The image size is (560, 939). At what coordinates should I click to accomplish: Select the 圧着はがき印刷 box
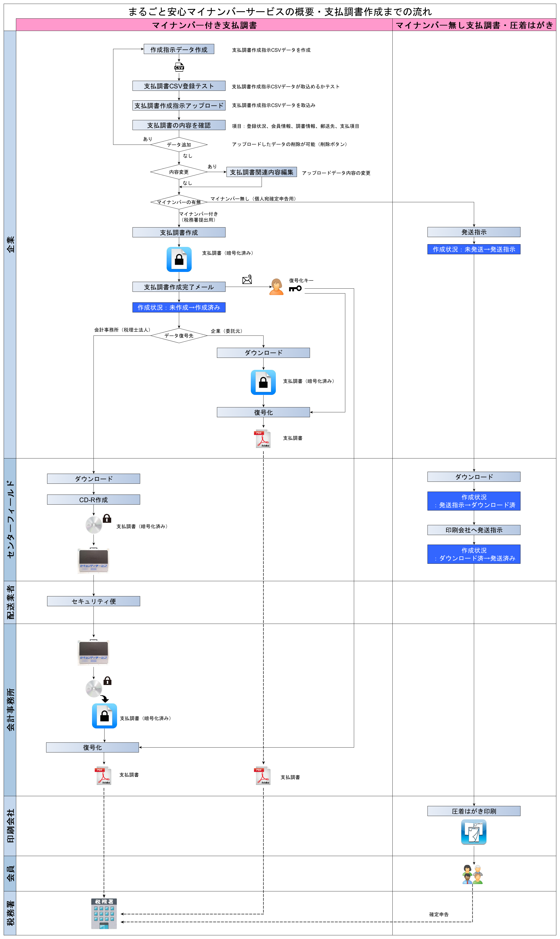coord(474,811)
